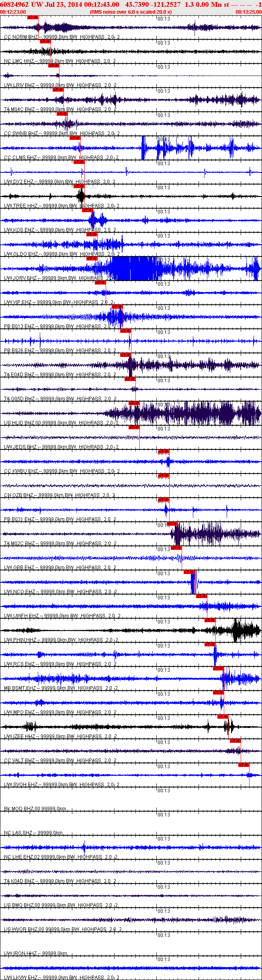Click the pick marker on the CC NORM trace

point(33,17)
